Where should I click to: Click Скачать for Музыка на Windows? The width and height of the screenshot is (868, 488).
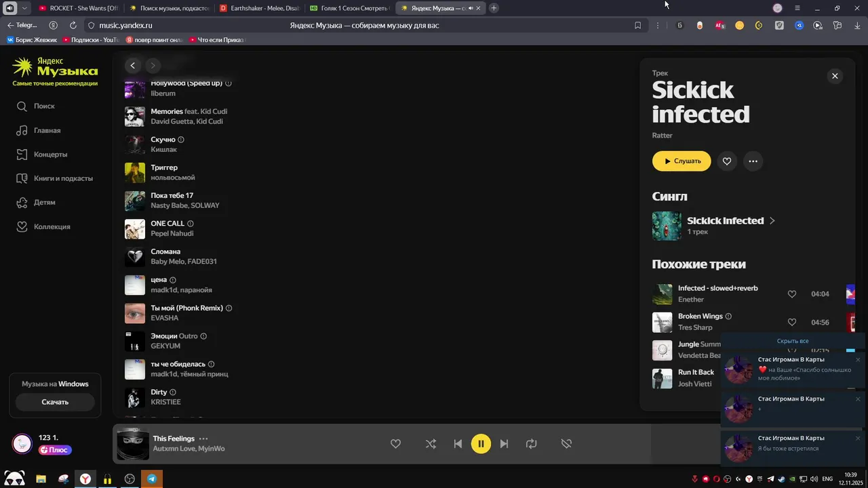click(x=55, y=402)
